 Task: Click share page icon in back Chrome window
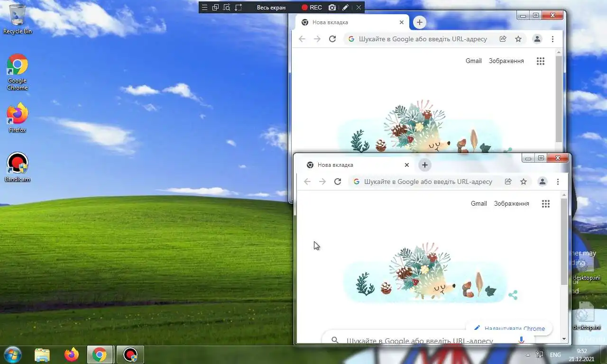[503, 39]
